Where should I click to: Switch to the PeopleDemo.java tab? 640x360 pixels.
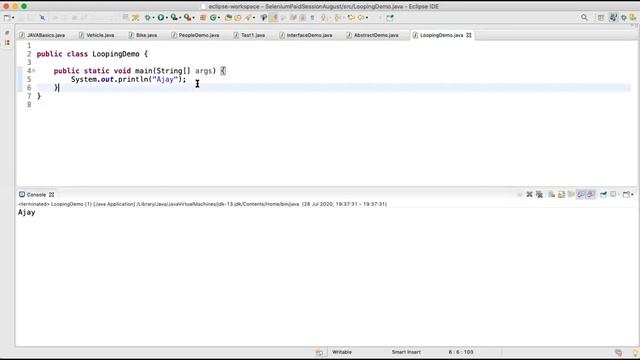tap(195, 35)
